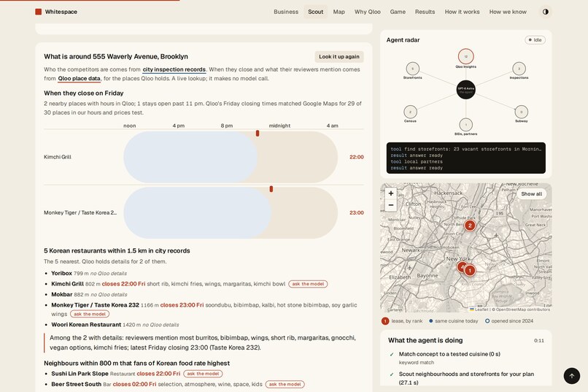Click the Agent radar heading

click(x=403, y=39)
